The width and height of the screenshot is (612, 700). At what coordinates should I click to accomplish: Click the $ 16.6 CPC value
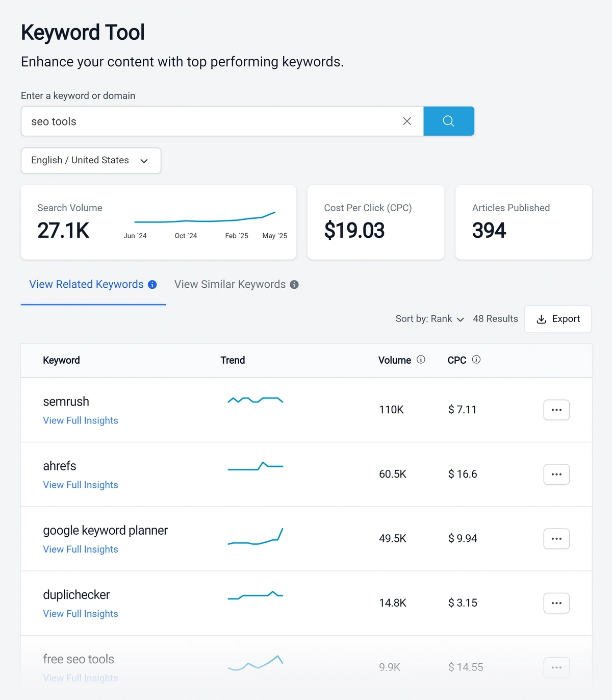[x=463, y=474]
